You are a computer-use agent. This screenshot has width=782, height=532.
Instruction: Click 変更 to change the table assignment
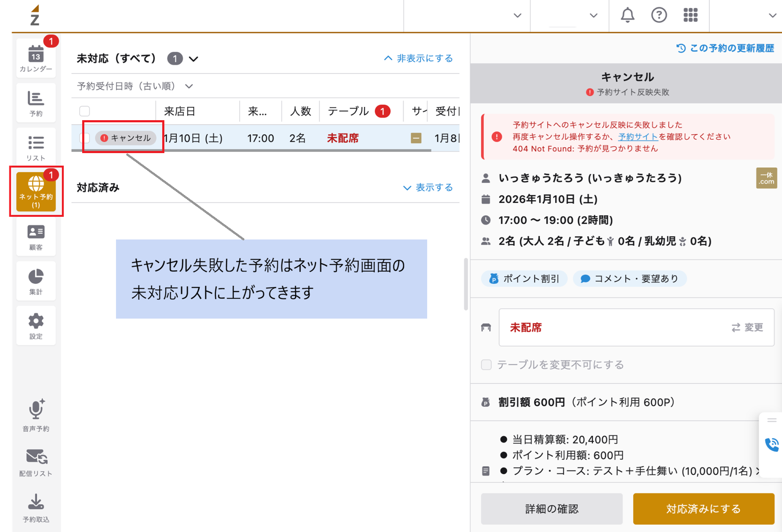(747, 328)
